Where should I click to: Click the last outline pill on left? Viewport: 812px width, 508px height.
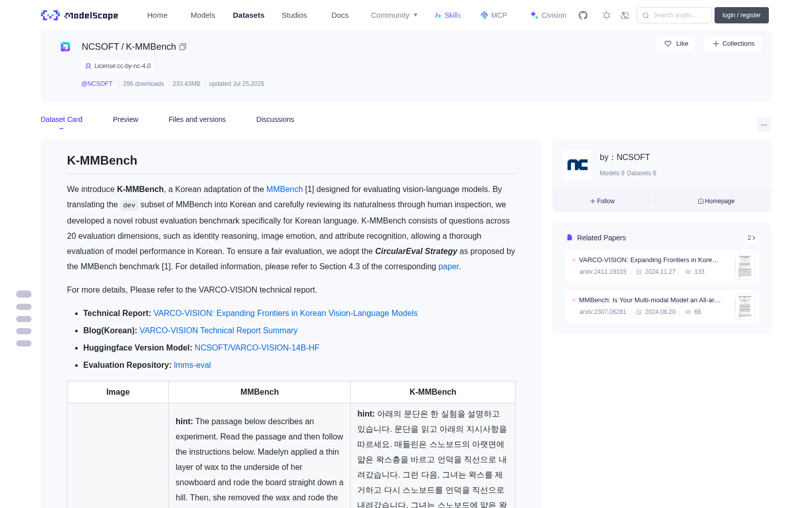coord(24,343)
